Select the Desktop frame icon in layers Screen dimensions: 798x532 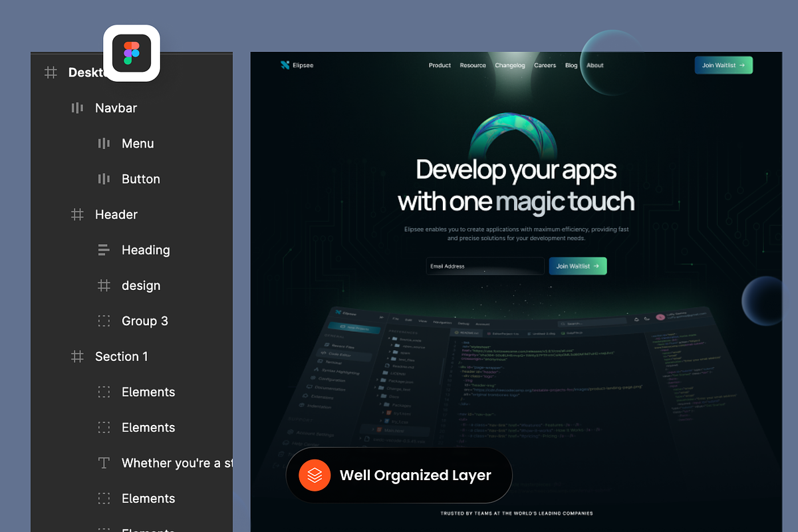(x=51, y=72)
